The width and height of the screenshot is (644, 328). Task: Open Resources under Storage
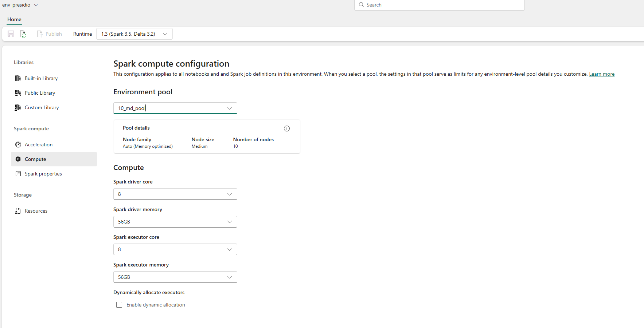(x=54, y=211)
